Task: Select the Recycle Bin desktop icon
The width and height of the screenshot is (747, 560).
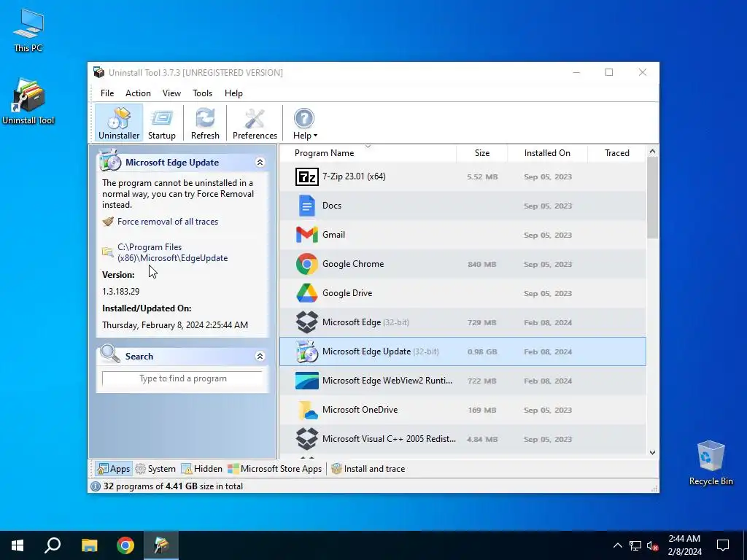Action: 711,463
